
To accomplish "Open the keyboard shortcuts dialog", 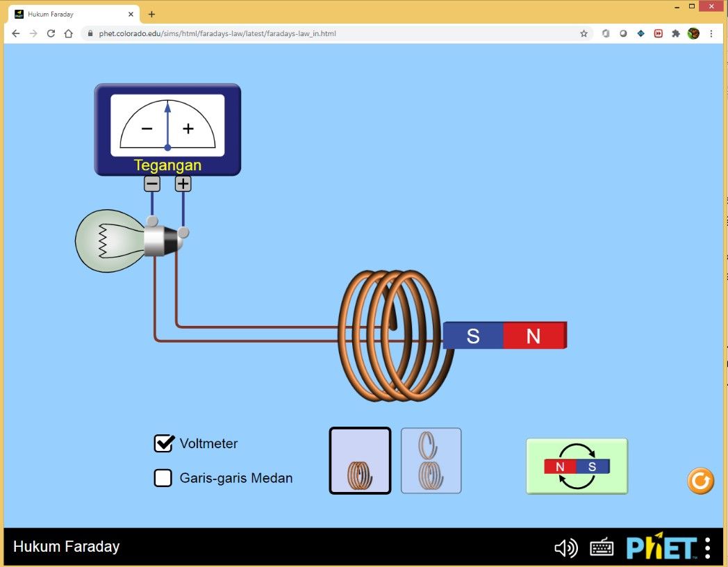I will (x=602, y=548).
